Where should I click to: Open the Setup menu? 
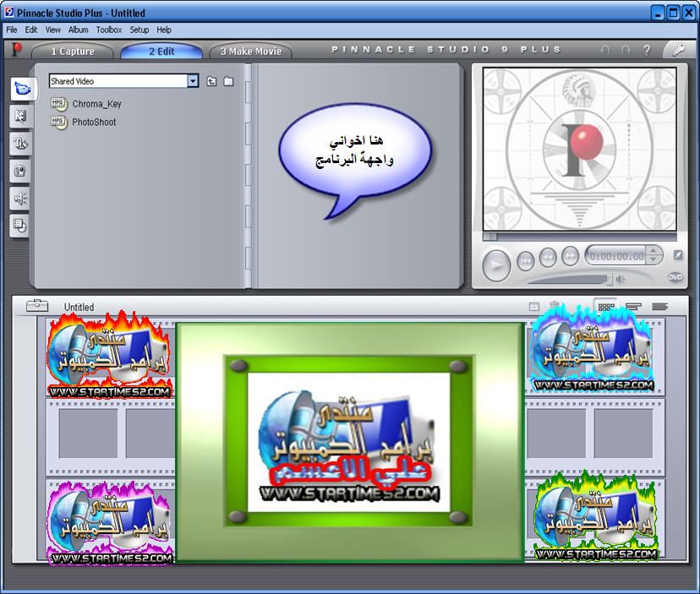tap(139, 30)
